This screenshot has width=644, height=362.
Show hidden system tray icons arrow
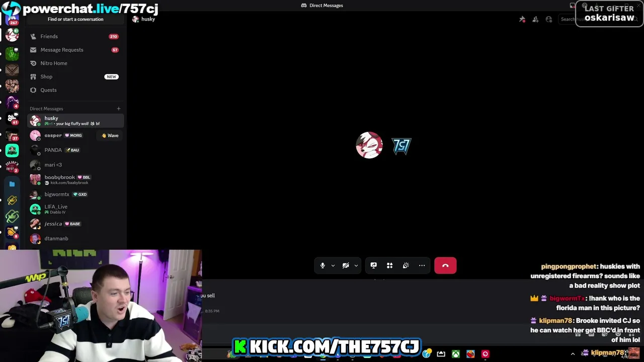(573, 354)
